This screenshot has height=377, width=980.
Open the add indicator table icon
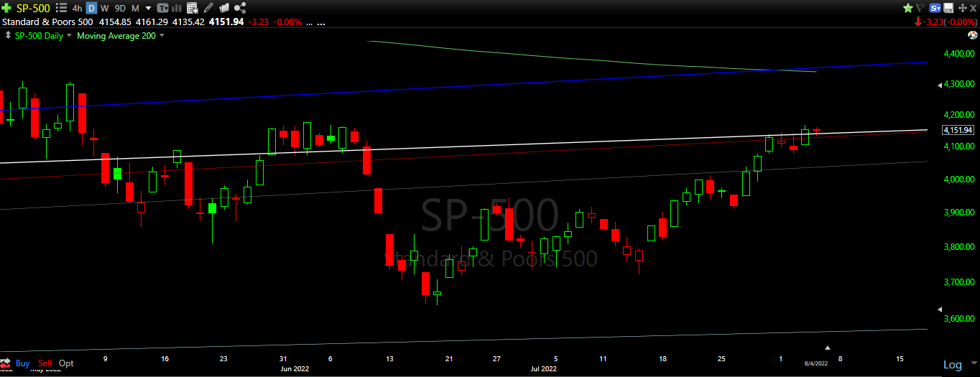[x=193, y=8]
